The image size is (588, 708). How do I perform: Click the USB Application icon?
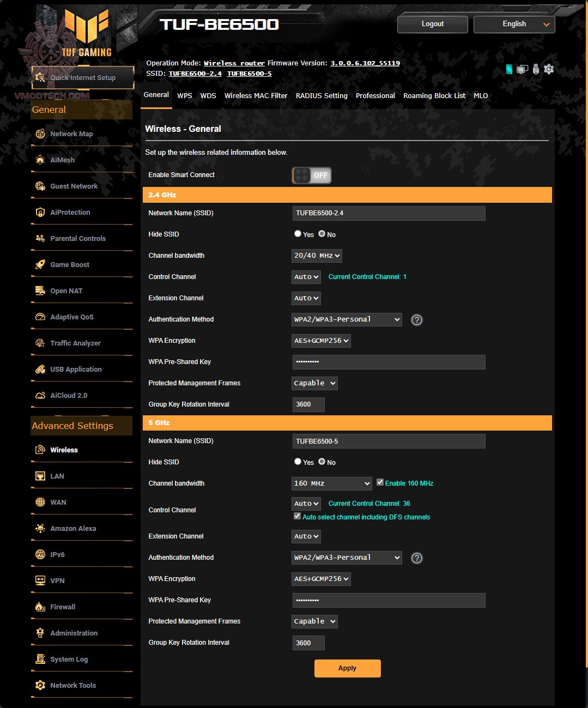40,369
